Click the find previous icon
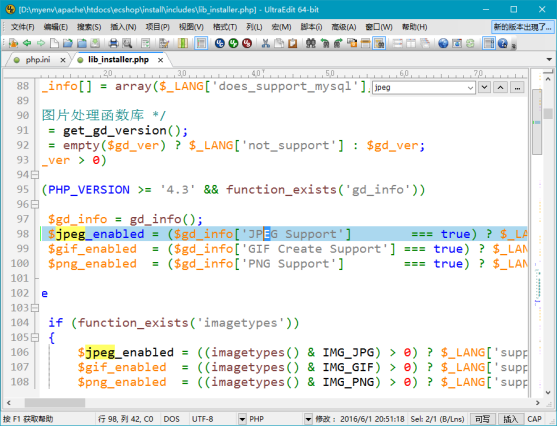 click(x=325, y=43)
